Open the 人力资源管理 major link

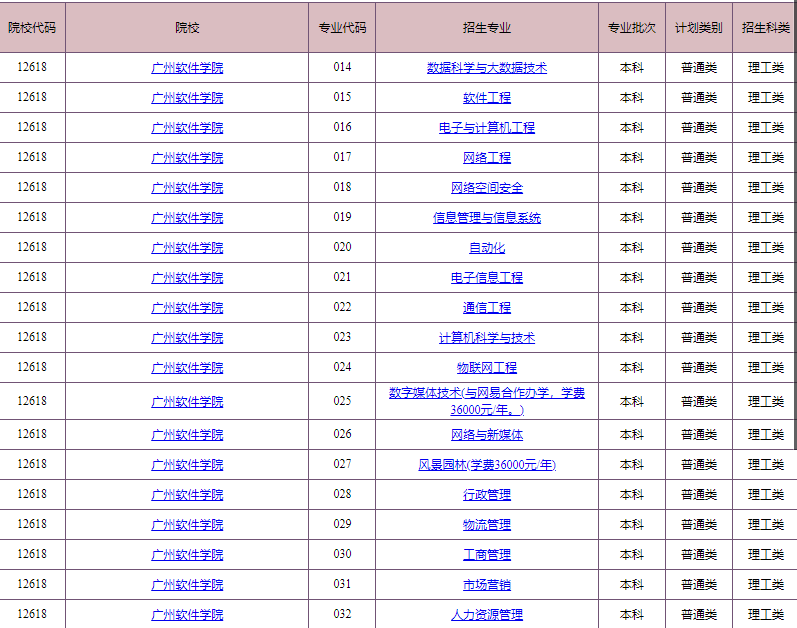click(x=486, y=614)
